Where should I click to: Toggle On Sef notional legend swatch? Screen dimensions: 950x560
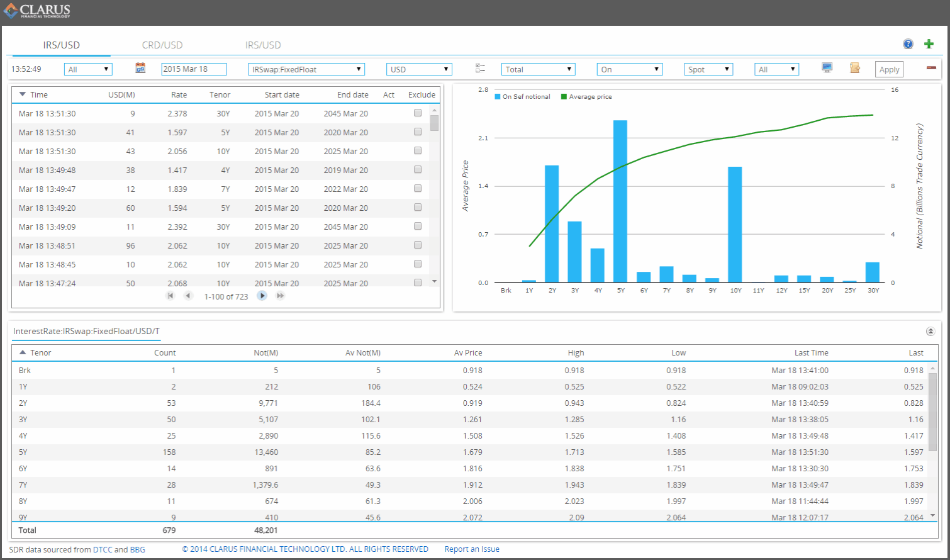tap(498, 97)
